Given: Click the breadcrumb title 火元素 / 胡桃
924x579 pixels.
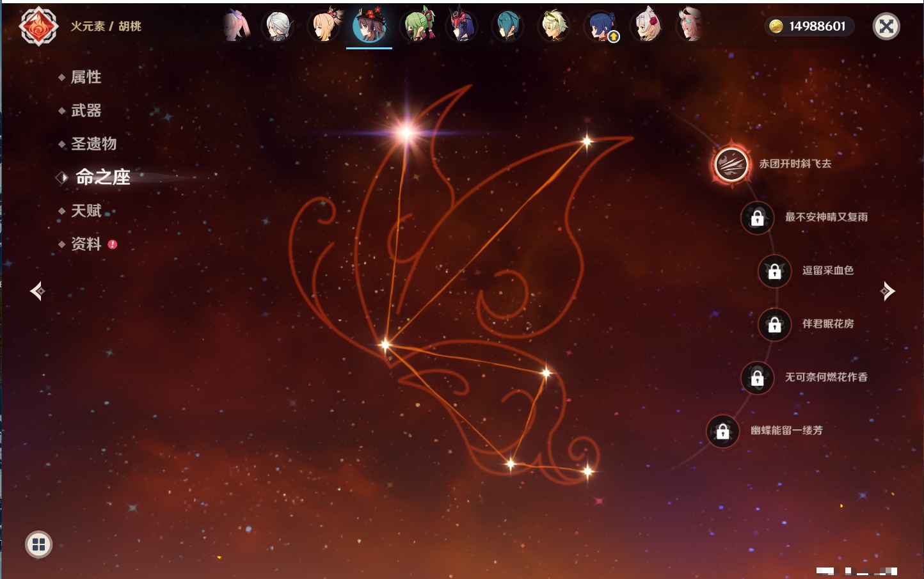Looking at the screenshot, I should point(106,26).
